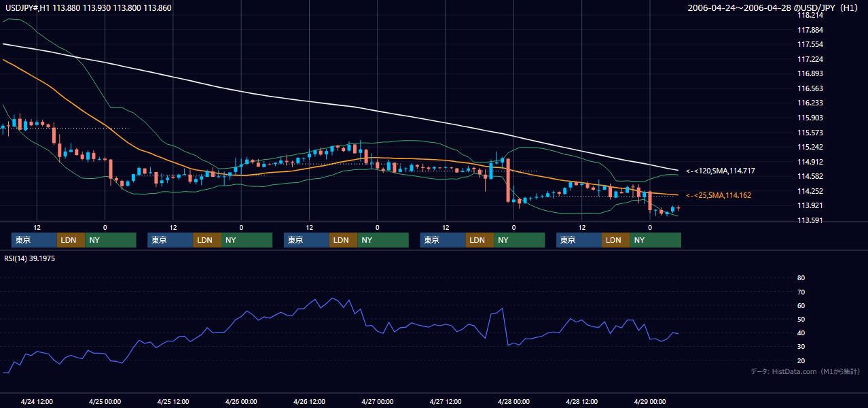Select the 4/25 00:00 date axis label
The height and width of the screenshot is (408, 868).
(x=105, y=401)
